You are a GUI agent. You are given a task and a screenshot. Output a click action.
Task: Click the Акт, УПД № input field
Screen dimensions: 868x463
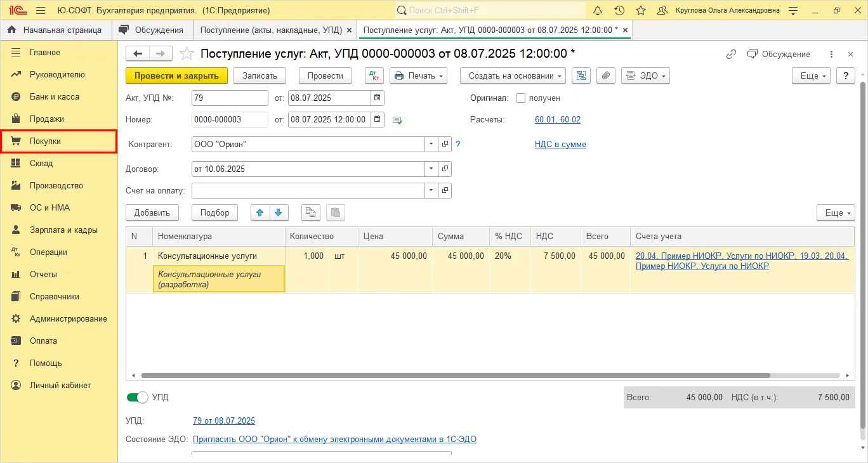pyautogui.click(x=230, y=98)
